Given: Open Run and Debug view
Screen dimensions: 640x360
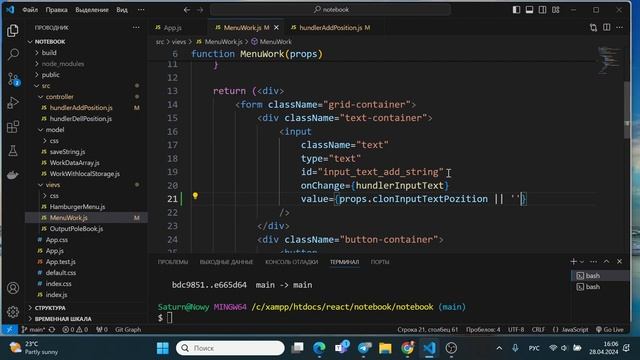Looking at the screenshot, I should coord(13,102).
